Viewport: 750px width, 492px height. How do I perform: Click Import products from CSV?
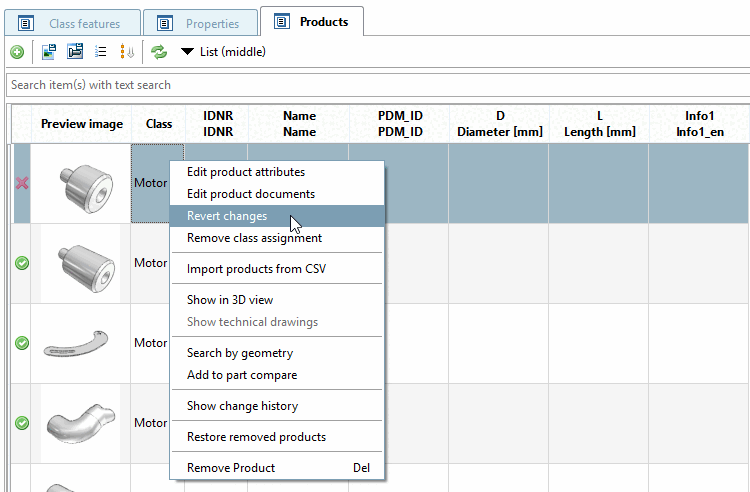pos(256,269)
